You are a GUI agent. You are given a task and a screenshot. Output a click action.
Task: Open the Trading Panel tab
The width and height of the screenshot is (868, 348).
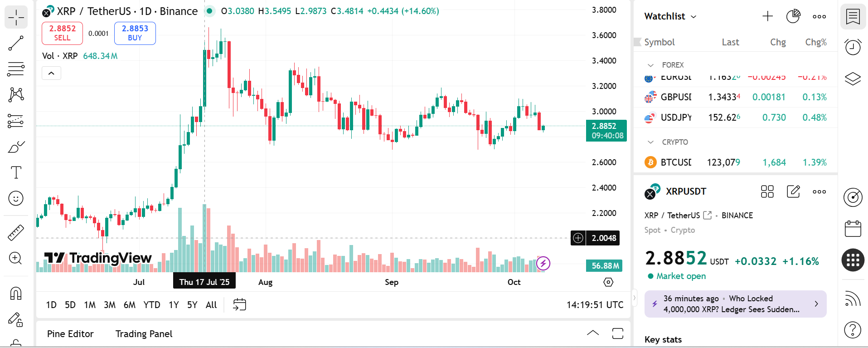coord(144,334)
